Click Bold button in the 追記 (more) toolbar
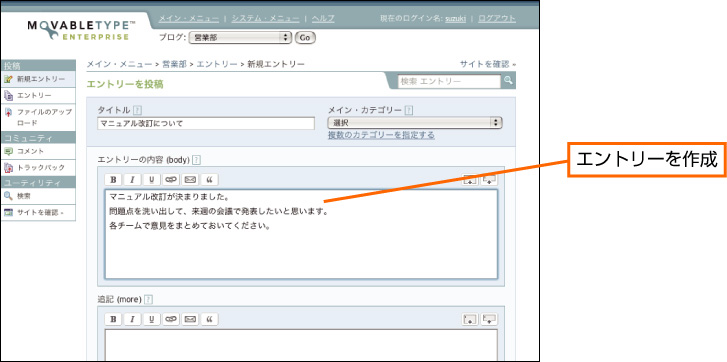 (113, 319)
